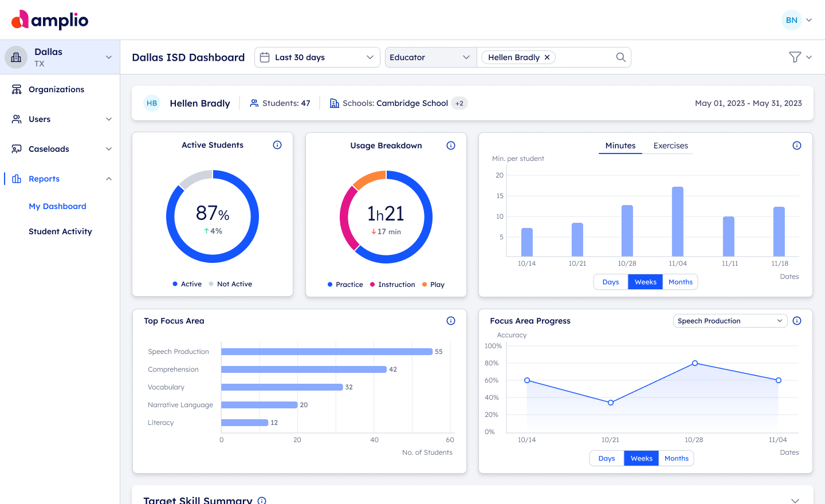
Task: Click the Active legend blue dot
Action: coord(175,284)
